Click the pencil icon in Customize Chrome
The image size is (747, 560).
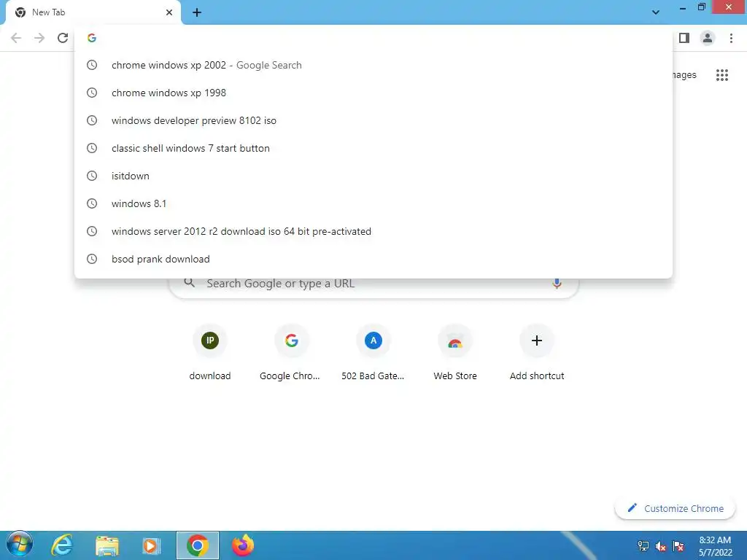pos(632,508)
